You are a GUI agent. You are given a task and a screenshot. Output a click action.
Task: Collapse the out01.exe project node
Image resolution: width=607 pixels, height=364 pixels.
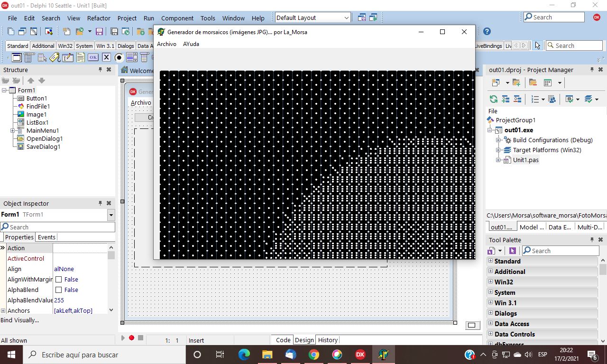tap(490, 130)
